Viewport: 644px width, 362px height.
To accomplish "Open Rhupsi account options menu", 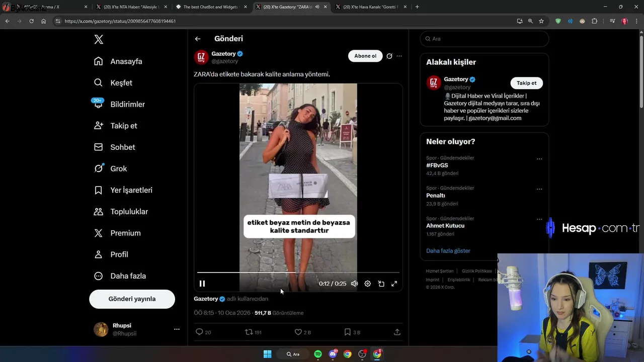I will coord(177,329).
